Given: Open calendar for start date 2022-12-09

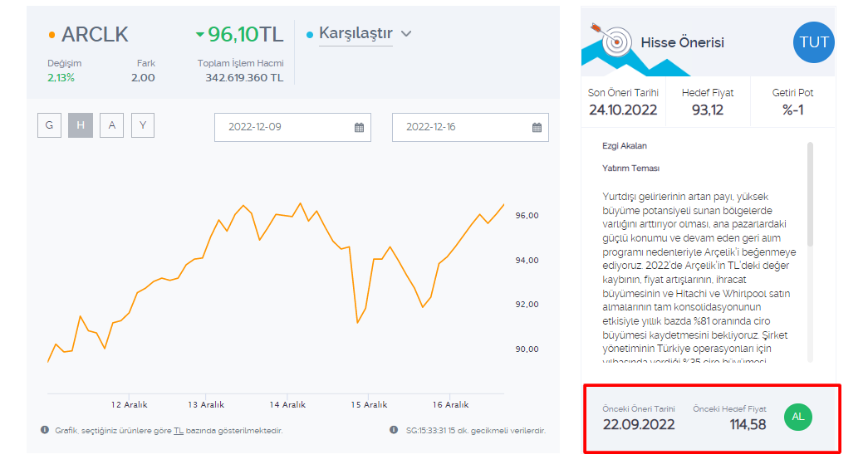Looking at the screenshot, I should point(360,128).
